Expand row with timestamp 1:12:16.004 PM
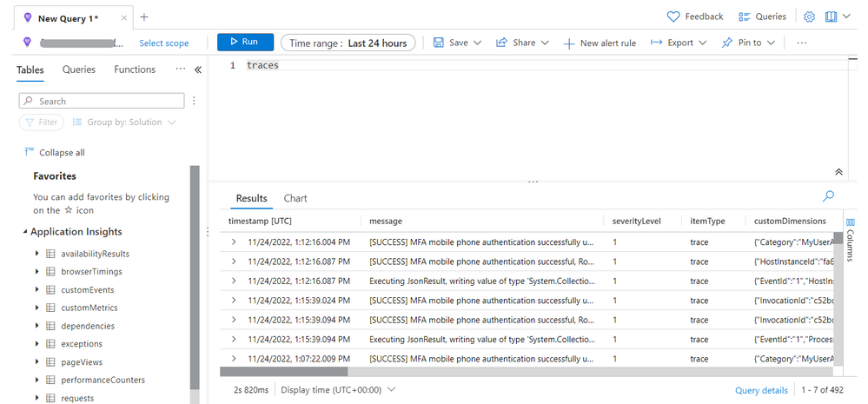 point(235,242)
